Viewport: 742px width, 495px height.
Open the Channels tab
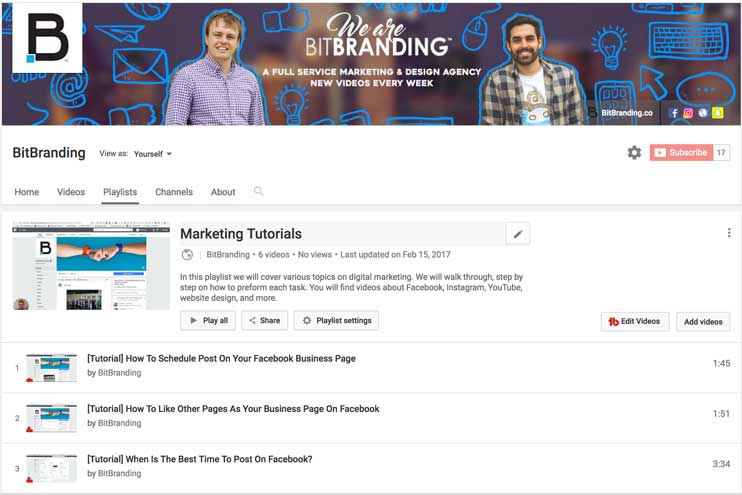pyautogui.click(x=174, y=192)
